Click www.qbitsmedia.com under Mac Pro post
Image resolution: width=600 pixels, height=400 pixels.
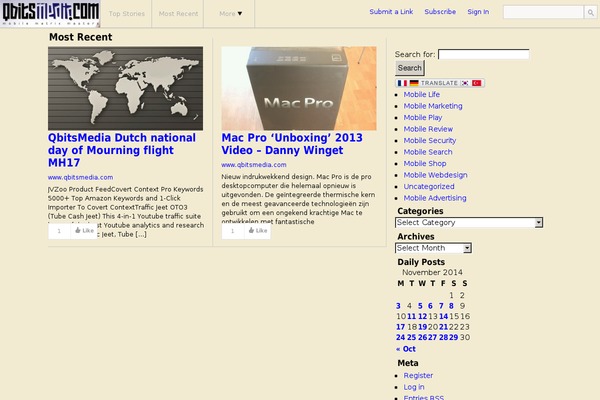tap(254, 165)
